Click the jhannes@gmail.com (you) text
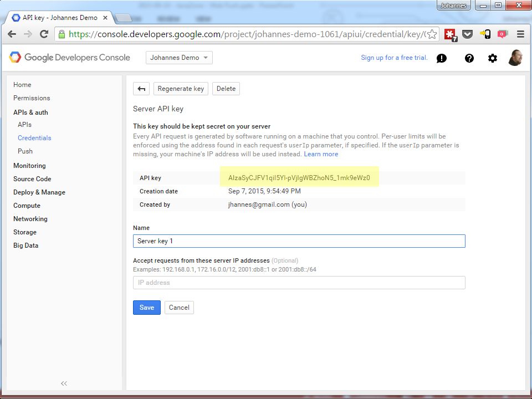 (x=267, y=204)
